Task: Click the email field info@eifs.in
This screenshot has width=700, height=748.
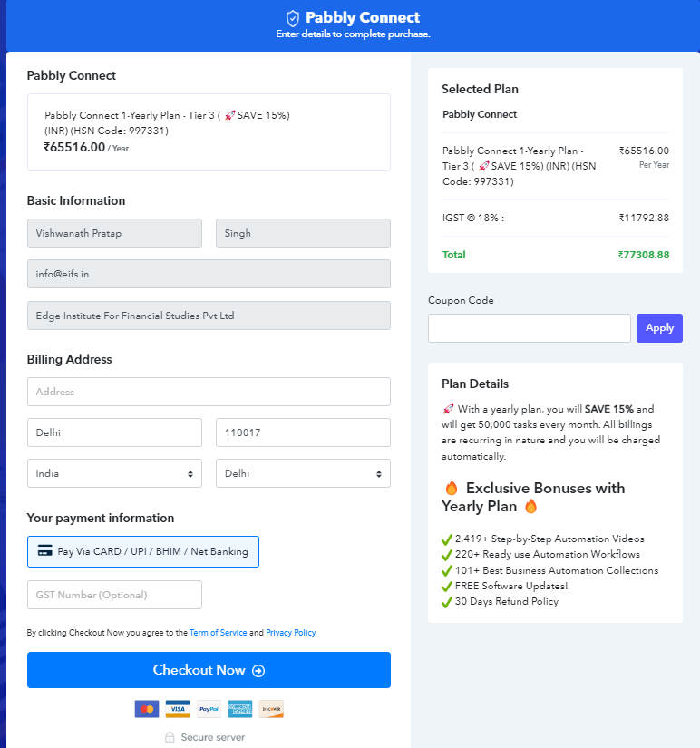Action: 209,274
